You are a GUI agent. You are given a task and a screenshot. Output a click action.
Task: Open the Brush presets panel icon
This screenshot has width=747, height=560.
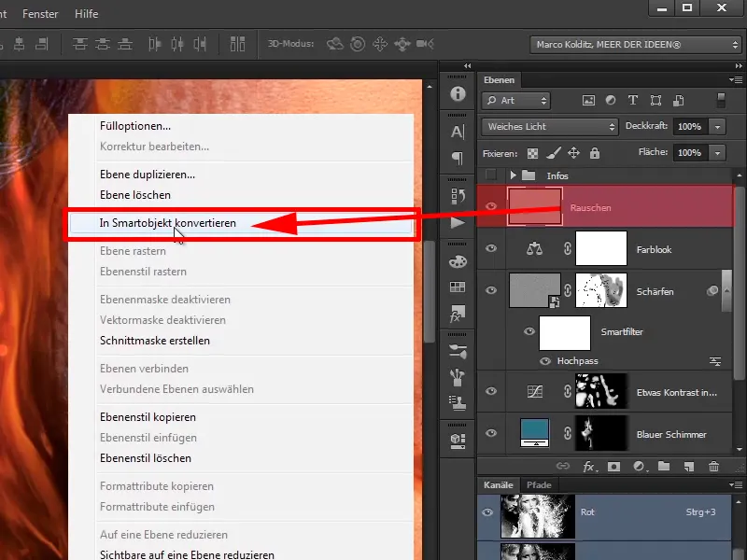[458, 351]
